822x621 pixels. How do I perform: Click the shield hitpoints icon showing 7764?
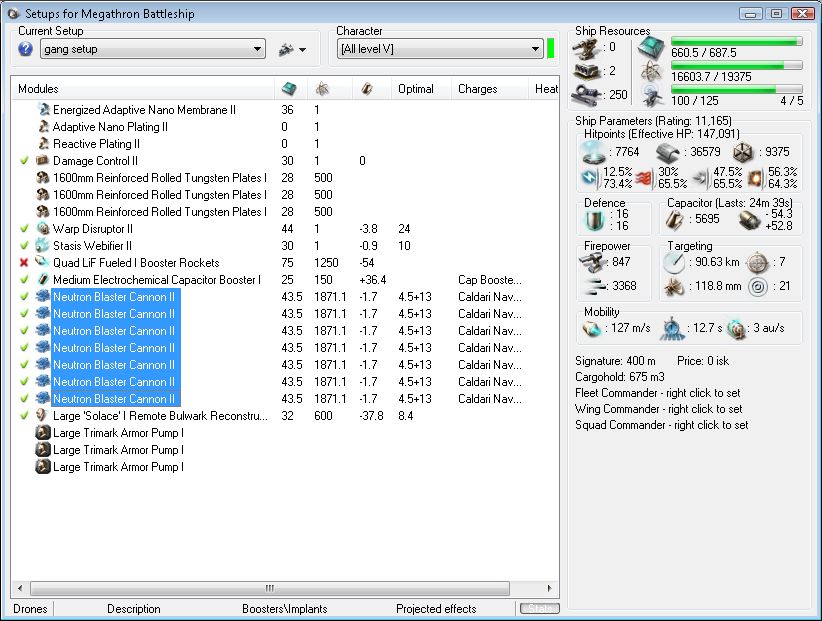594,152
